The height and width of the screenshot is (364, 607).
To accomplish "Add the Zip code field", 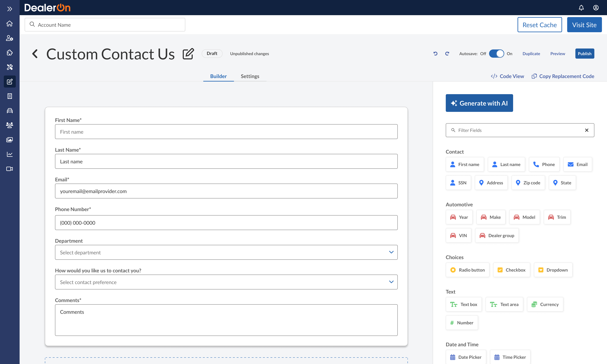I will (x=528, y=183).
